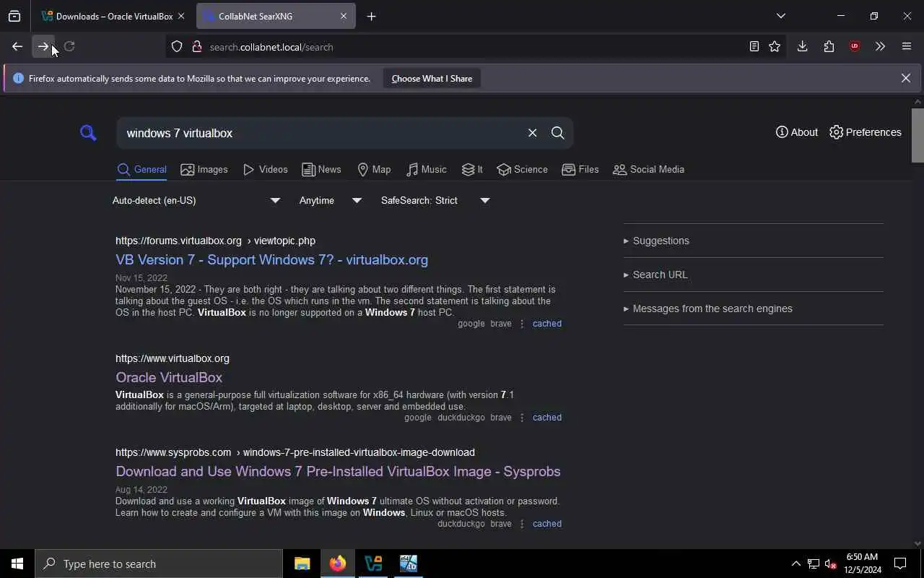Open the tracking protection shield icon
Screen dimensions: 924x578
(177, 47)
